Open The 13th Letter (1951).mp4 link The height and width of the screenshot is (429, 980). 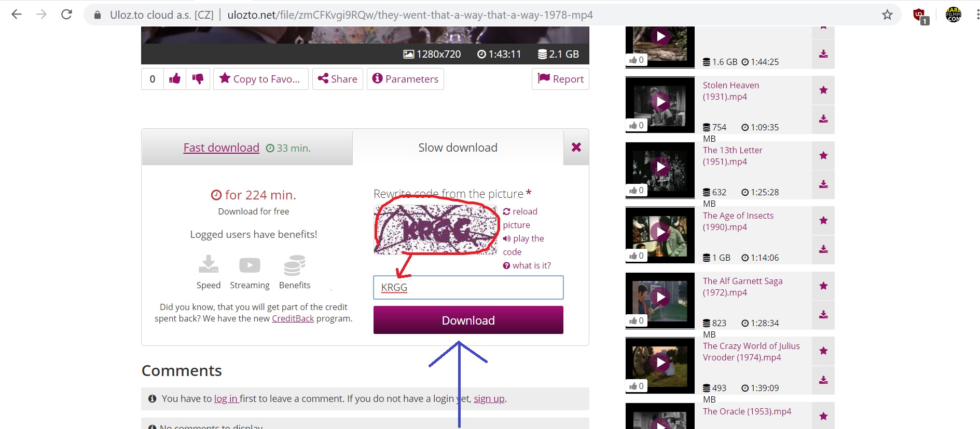[733, 156]
